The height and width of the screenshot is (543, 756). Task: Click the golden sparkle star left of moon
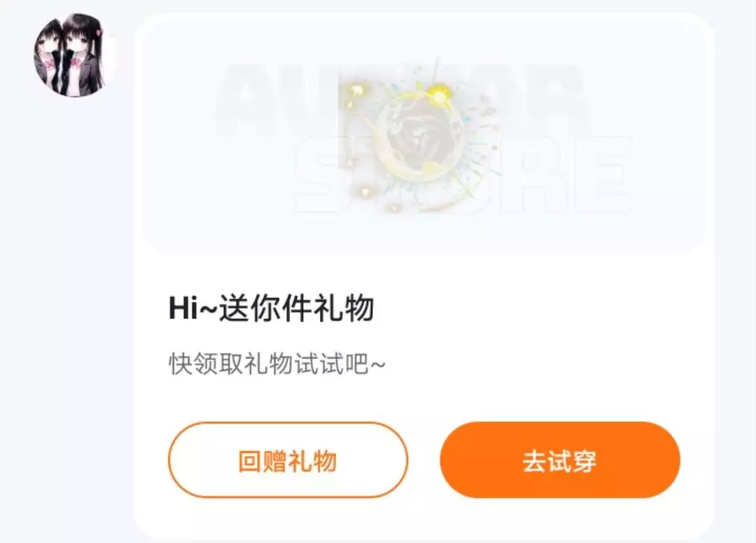coord(357,92)
